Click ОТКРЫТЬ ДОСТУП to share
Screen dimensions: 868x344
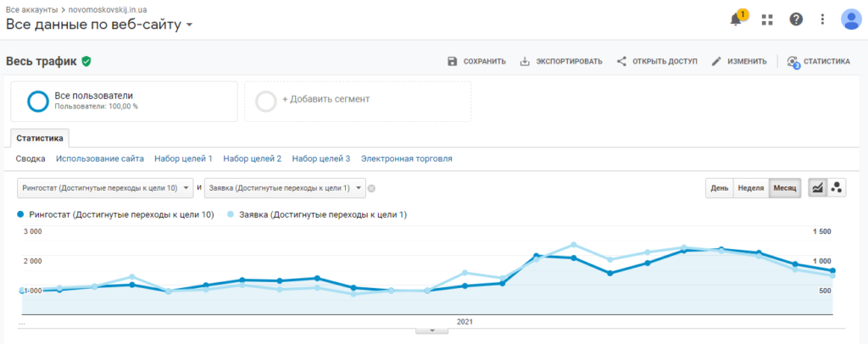[657, 61]
